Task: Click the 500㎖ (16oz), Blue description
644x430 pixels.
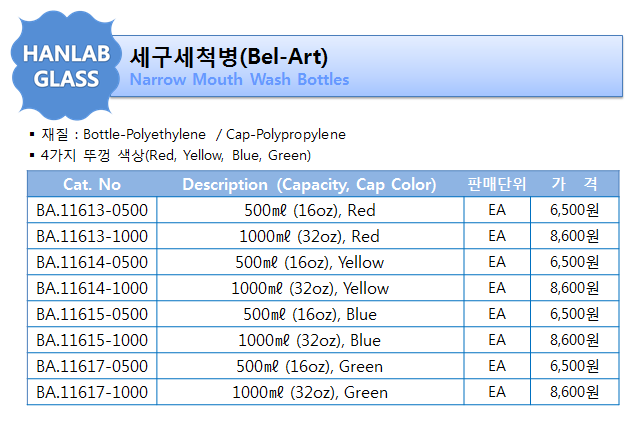Action: click(310, 315)
